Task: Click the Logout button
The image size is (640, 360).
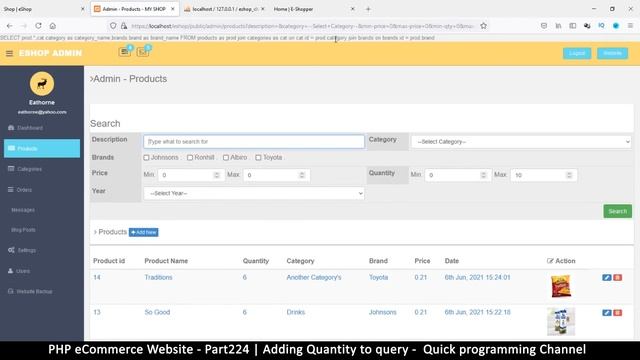Action: coord(577,53)
